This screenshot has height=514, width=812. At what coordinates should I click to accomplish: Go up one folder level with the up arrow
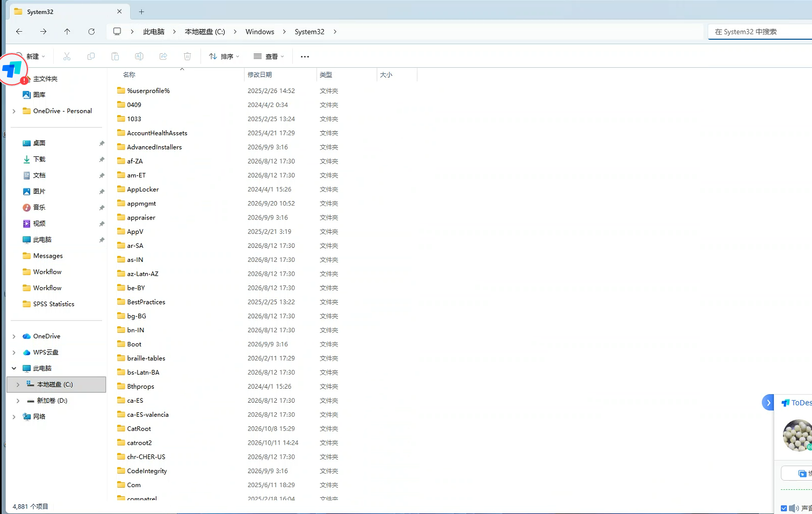[x=67, y=32]
